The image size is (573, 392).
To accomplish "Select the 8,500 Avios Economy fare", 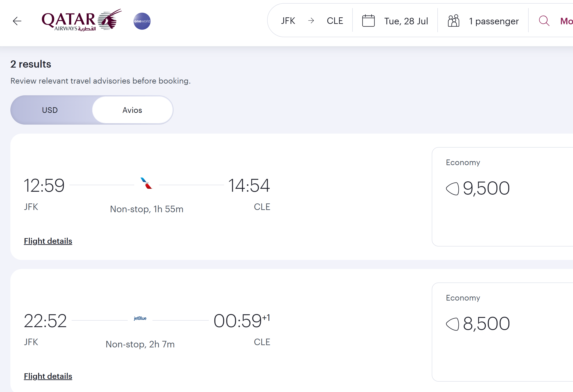I will pos(503,332).
